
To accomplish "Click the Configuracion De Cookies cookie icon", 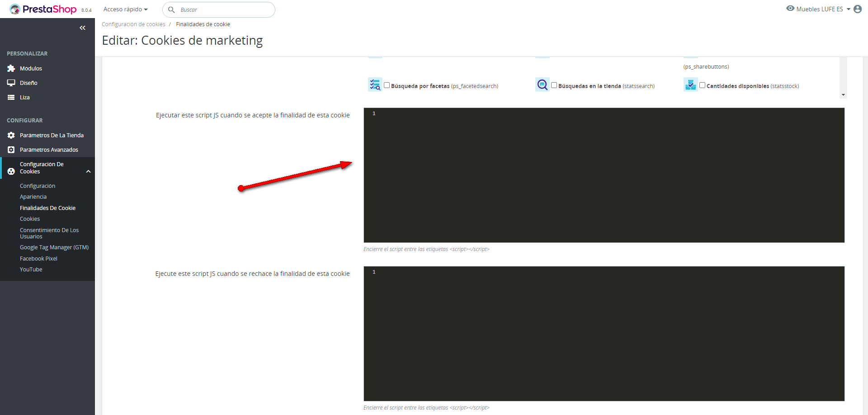I will 11,172.
